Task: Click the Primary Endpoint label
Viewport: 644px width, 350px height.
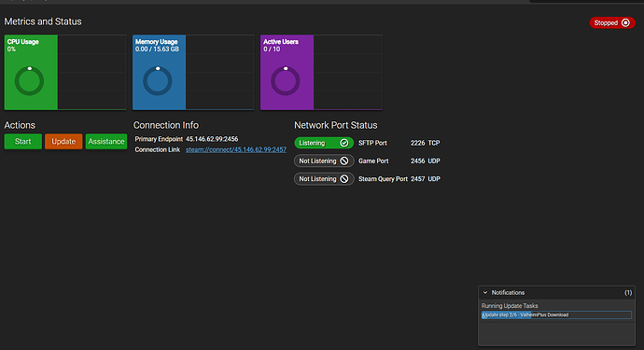Action: 159,139
